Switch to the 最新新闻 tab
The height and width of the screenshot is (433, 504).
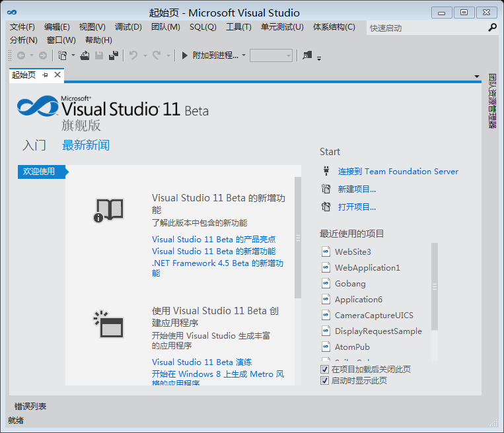85,145
